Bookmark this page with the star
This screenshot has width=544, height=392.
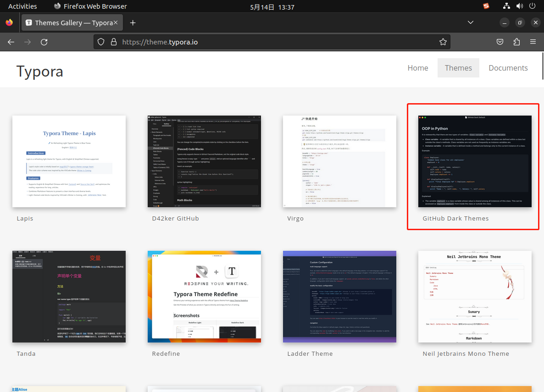(x=443, y=42)
